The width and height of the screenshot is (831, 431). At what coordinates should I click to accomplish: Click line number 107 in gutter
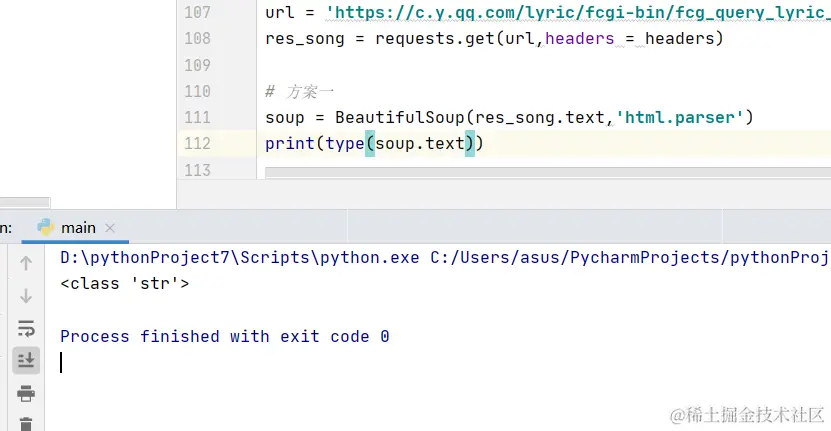pos(197,12)
